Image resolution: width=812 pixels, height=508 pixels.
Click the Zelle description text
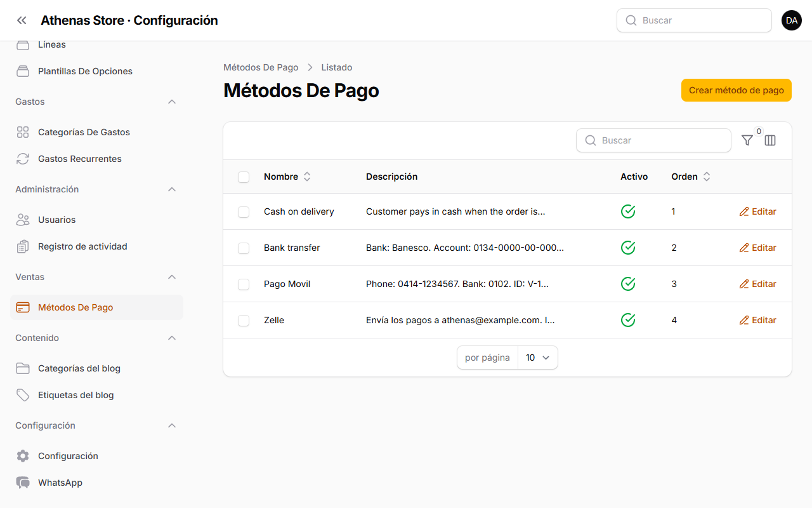[x=461, y=320]
